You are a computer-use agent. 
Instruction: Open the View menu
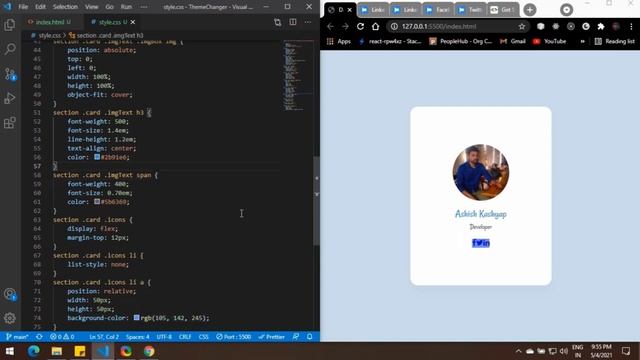click(x=91, y=7)
